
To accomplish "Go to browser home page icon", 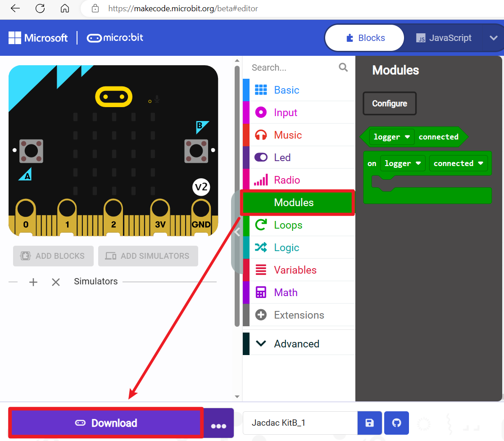I will click(65, 8).
